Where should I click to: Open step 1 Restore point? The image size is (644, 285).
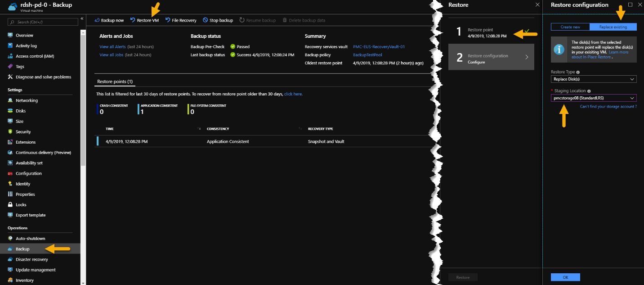(x=491, y=31)
